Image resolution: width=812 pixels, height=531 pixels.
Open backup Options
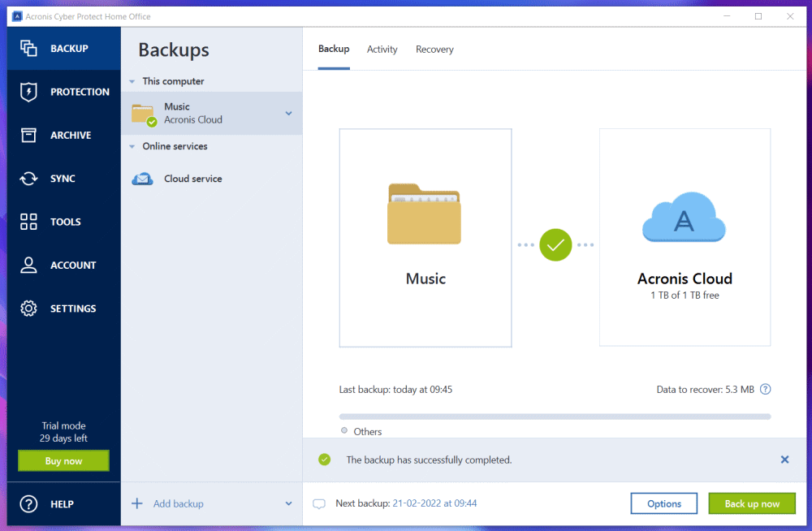click(663, 503)
